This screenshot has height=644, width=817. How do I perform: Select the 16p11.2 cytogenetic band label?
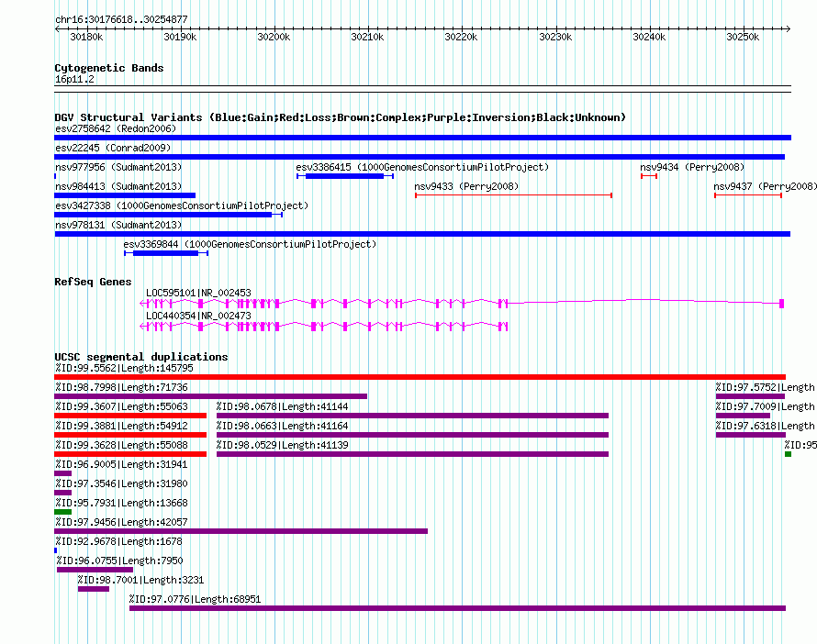pyautogui.click(x=74, y=79)
